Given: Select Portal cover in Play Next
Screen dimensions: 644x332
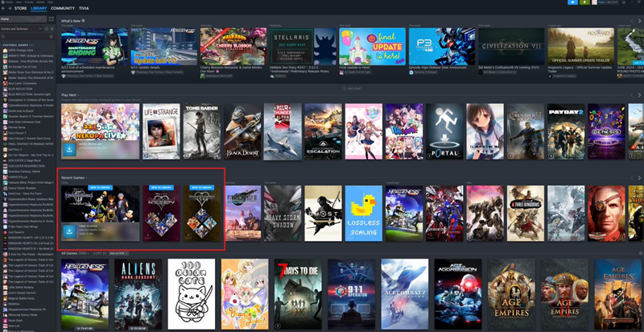Looking at the screenshot, I should tap(444, 131).
